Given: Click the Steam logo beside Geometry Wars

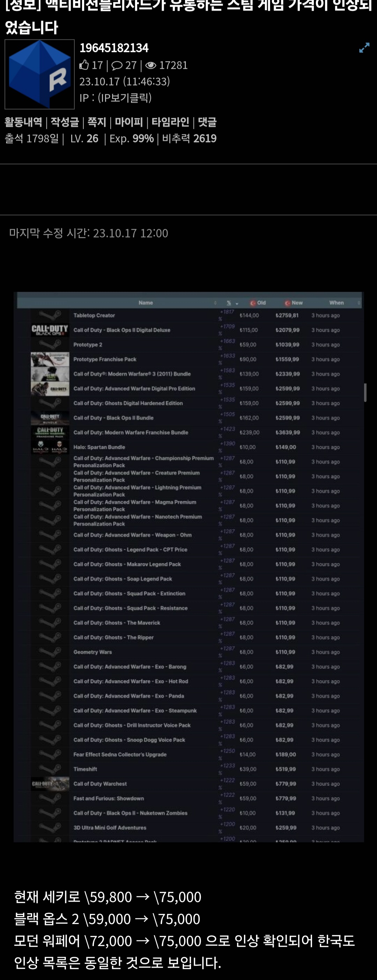Looking at the screenshot, I should click(x=50, y=652).
